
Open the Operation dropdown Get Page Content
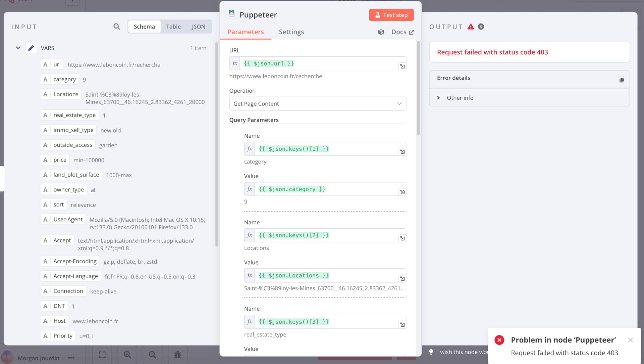pos(318,103)
